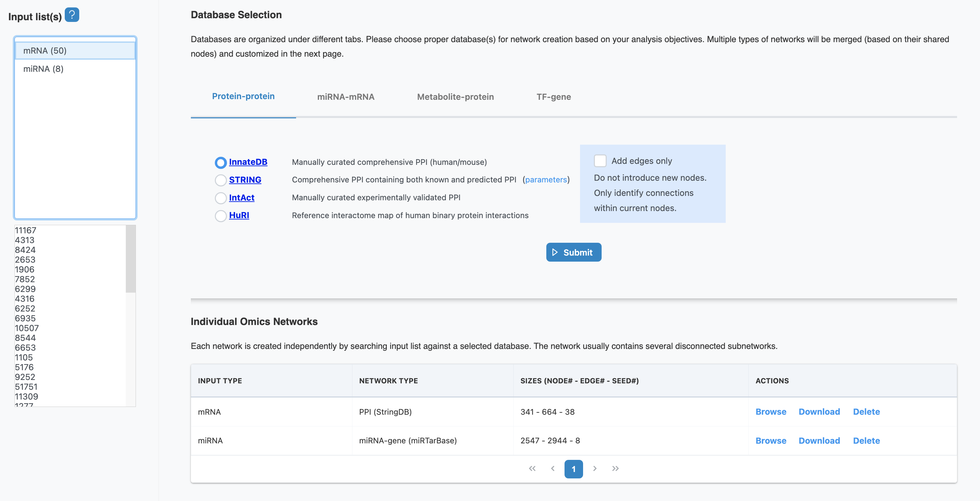
Task: Delete the mRNA PPI network
Action: (x=866, y=412)
